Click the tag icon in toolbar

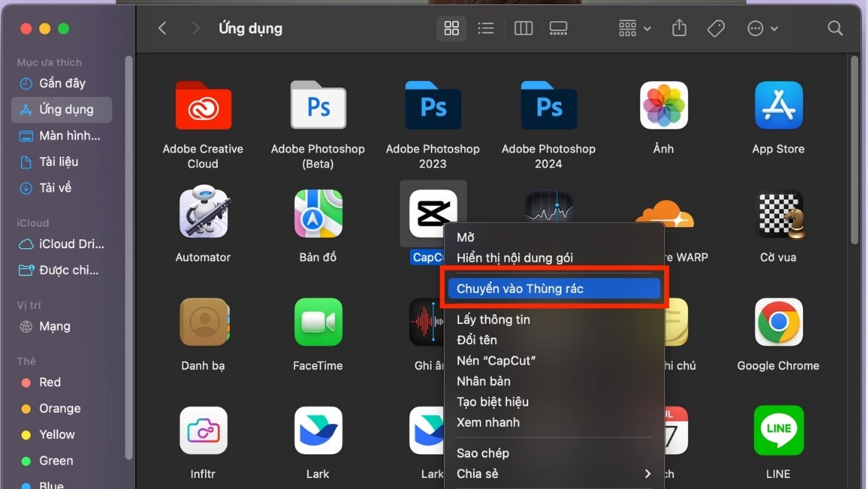pyautogui.click(x=716, y=28)
